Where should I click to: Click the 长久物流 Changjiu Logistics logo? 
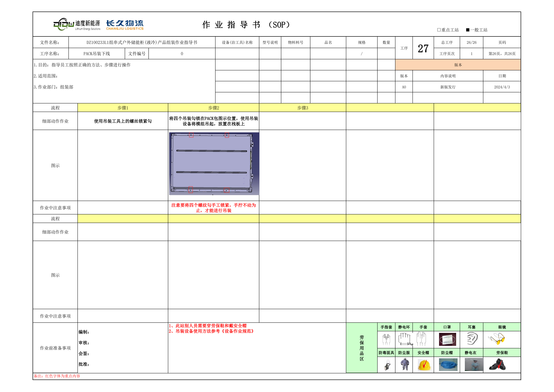coord(125,25)
